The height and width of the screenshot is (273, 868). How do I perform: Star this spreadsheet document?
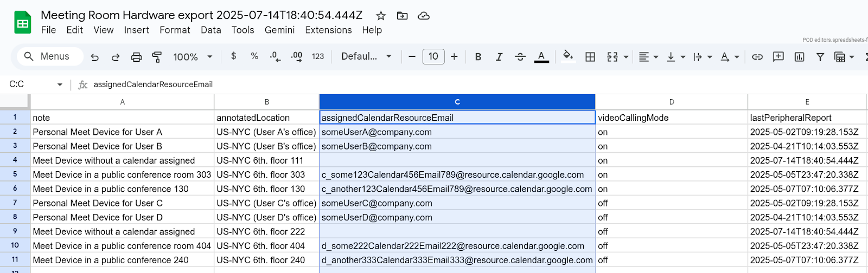(x=381, y=16)
